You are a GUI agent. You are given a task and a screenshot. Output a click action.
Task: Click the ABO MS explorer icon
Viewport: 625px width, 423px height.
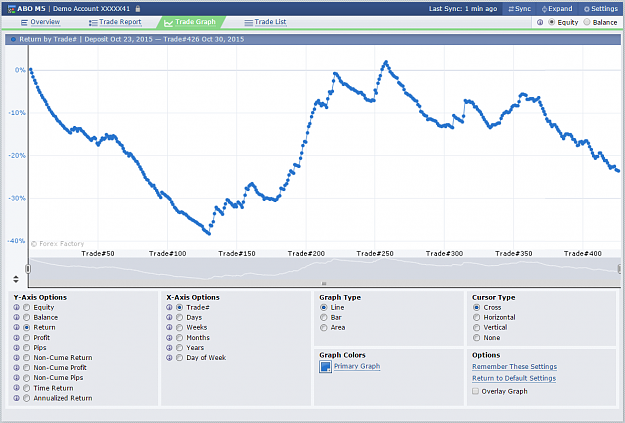click(12, 8)
